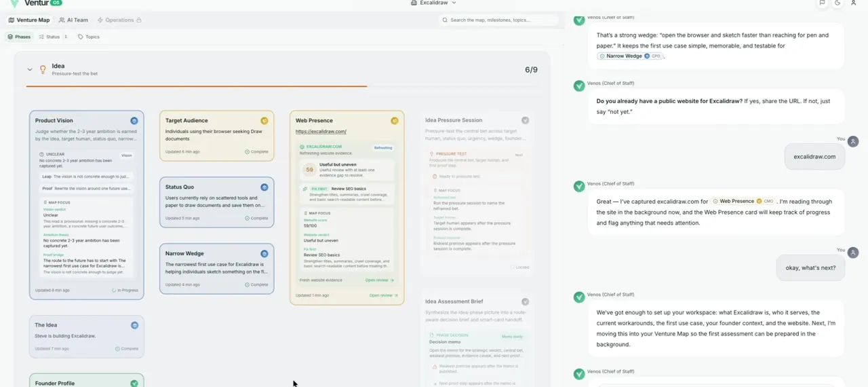Click the user avatar beside 'okay, what's next?'
This screenshot has height=387, width=868.
[x=853, y=253]
